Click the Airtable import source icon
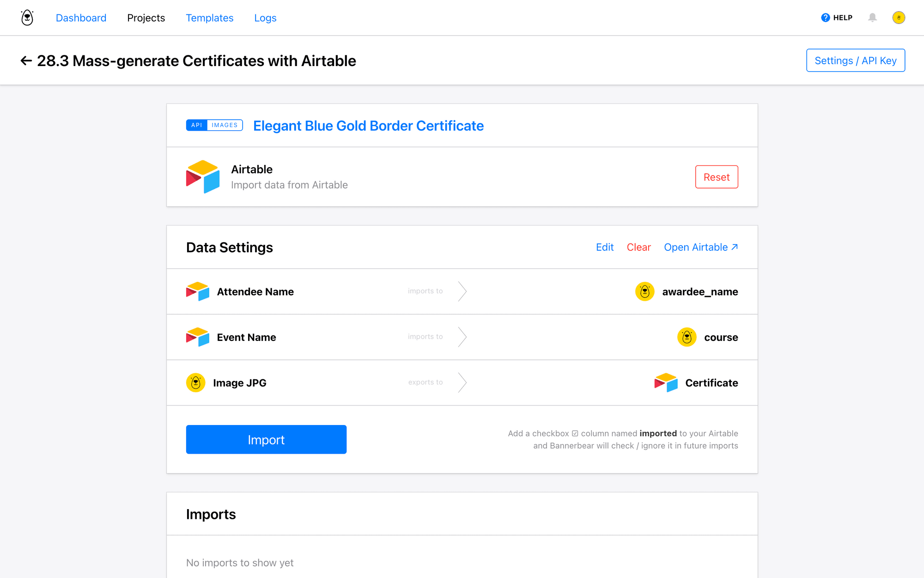Image resolution: width=924 pixels, height=578 pixels. 202,176
